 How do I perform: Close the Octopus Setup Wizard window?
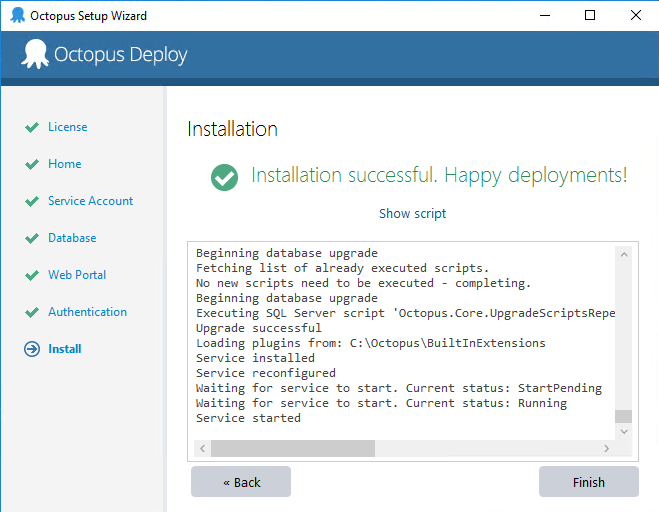tap(636, 16)
